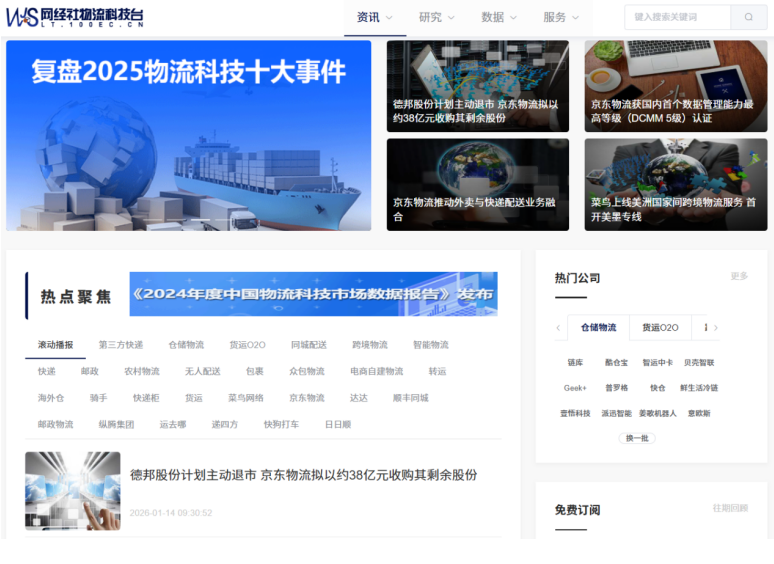Open the 更多 link in 热门公司
This screenshot has height=564, width=774.
738,276
